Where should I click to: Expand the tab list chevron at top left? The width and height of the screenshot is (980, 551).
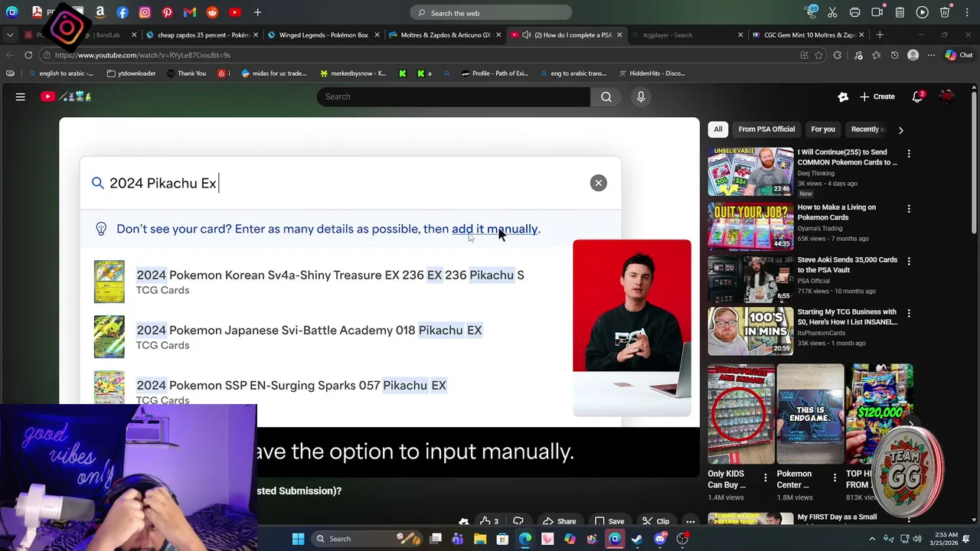click(10, 34)
